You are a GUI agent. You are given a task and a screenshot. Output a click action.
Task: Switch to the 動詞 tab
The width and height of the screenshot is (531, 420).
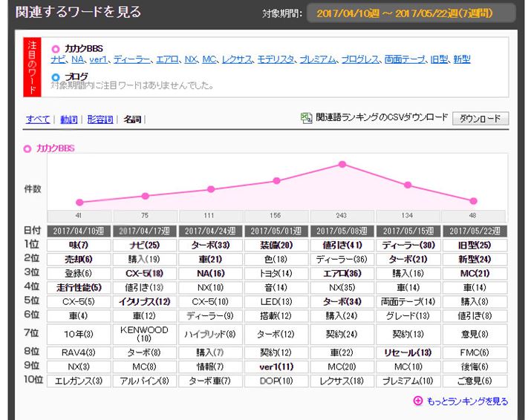(68, 119)
